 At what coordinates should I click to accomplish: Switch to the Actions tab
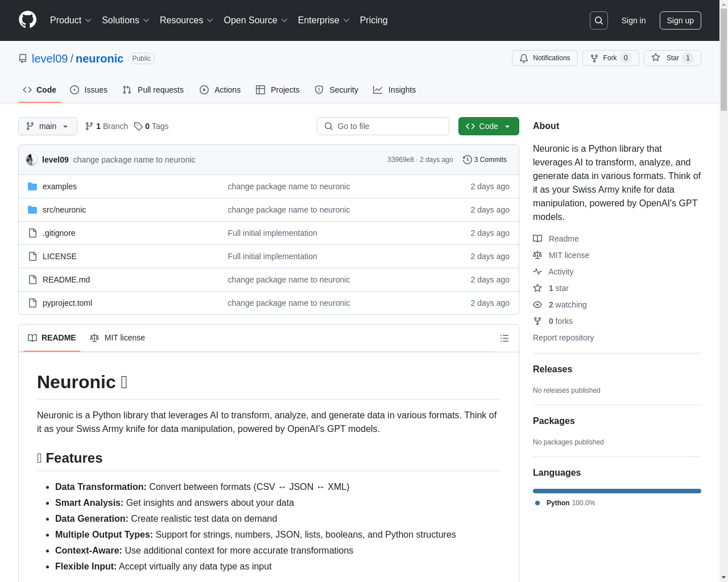click(220, 90)
